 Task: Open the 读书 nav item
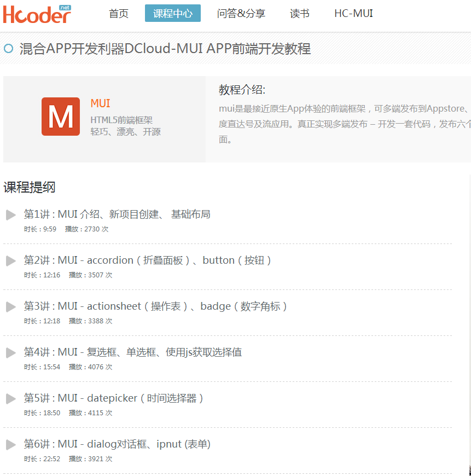pyautogui.click(x=300, y=13)
